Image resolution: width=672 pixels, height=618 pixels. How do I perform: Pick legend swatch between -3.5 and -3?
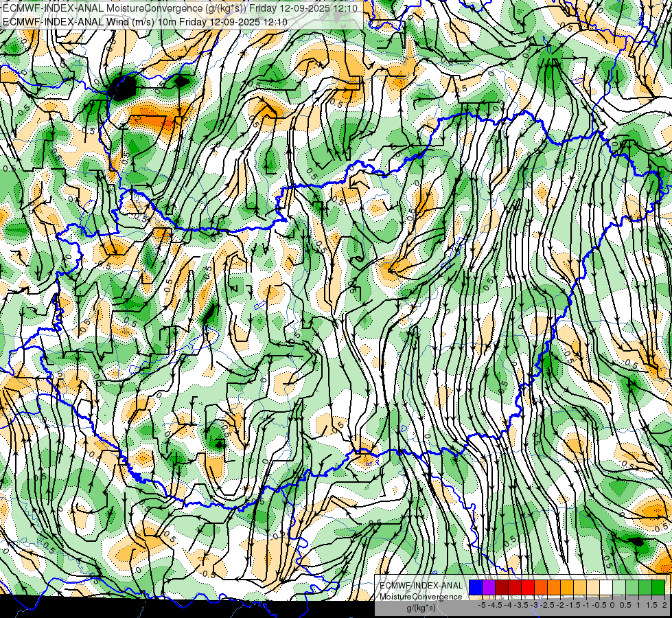(x=528, y=588)
